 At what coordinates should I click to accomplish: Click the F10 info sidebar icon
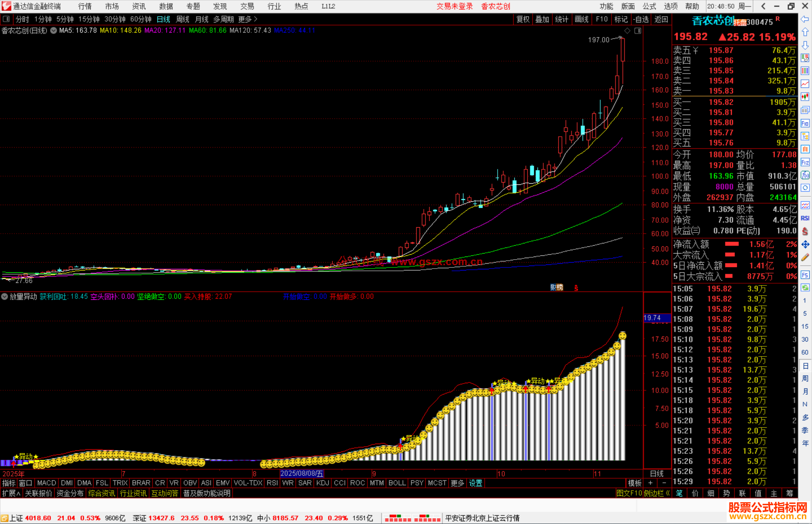(805, 123)
